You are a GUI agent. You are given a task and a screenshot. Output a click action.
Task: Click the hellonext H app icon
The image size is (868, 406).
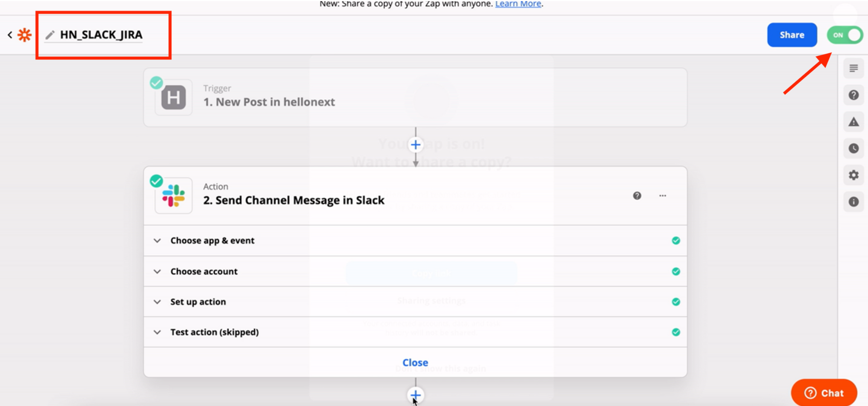coord(173,98)
